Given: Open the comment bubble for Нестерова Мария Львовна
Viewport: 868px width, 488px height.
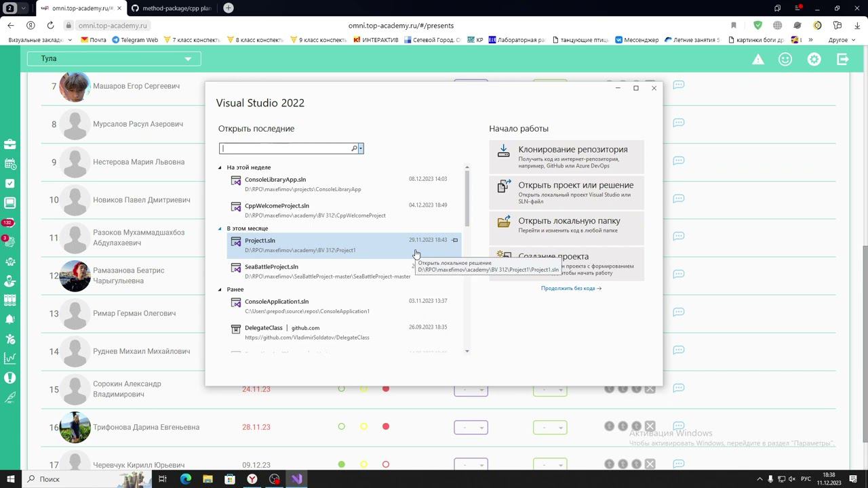Looking at the screenshot, I should (678, 161).
